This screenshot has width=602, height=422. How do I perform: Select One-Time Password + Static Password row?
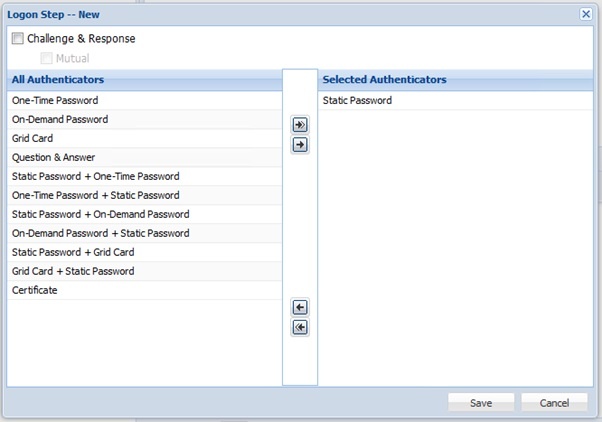click(96, 196)
